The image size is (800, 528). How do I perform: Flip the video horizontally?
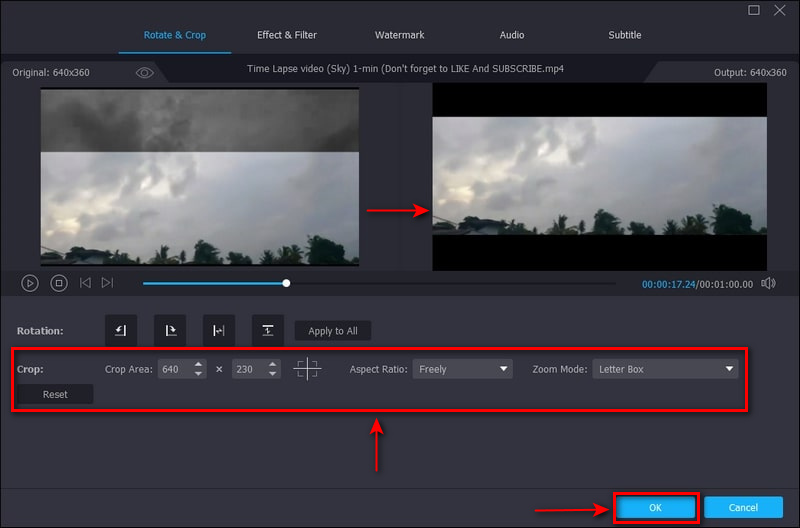(x=218, y=330)
